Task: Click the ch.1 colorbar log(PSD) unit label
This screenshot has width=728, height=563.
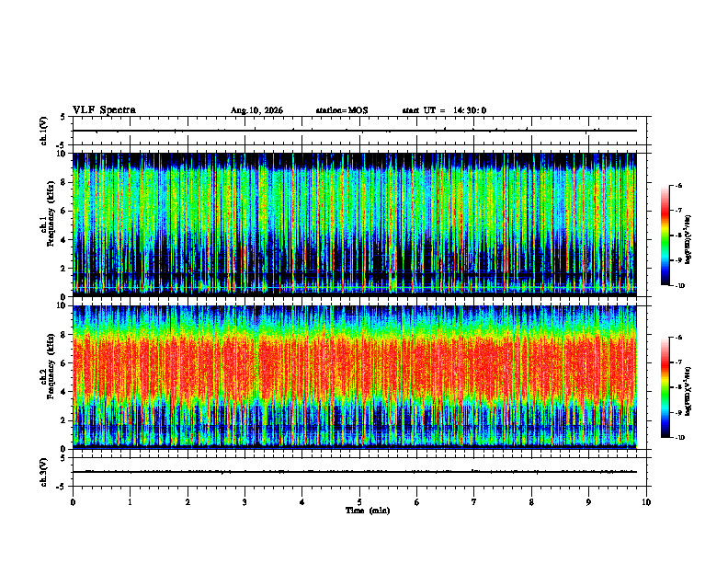Action: [x=688, y=239]
